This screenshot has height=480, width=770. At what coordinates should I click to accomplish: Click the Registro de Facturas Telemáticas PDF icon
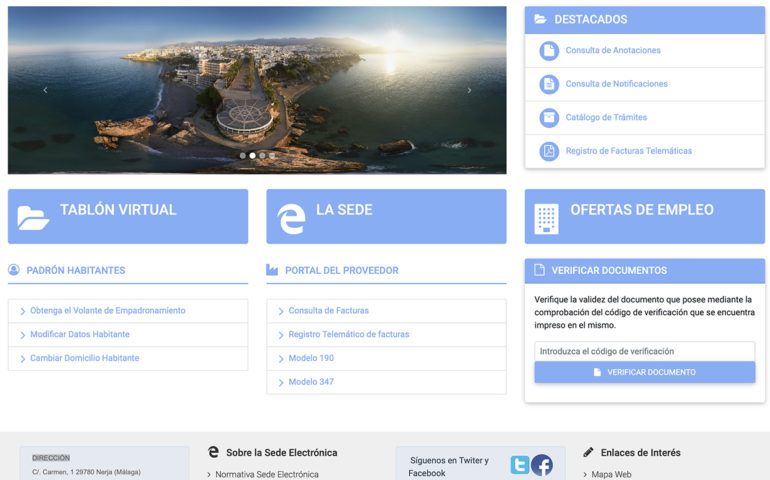(x=549, y=151)
